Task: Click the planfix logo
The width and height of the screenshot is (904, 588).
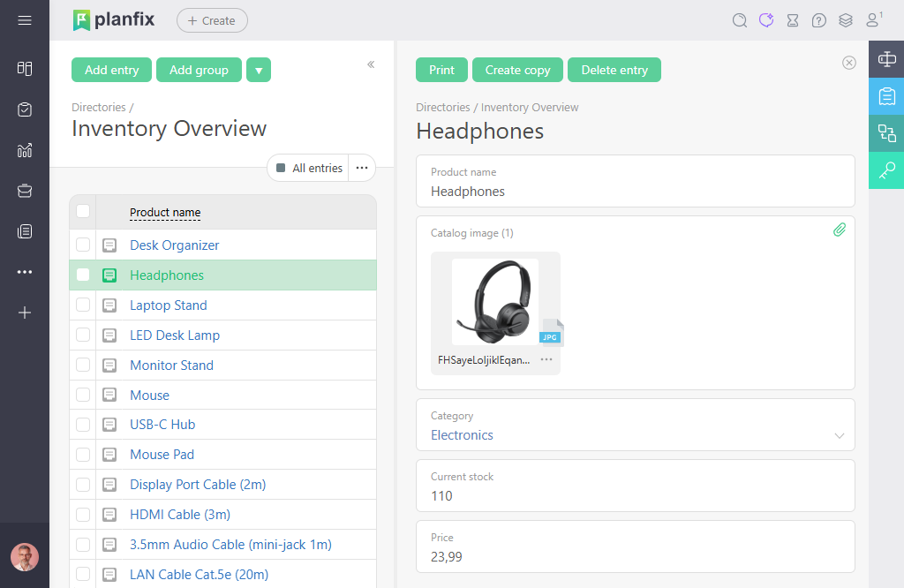Action: 114,20
